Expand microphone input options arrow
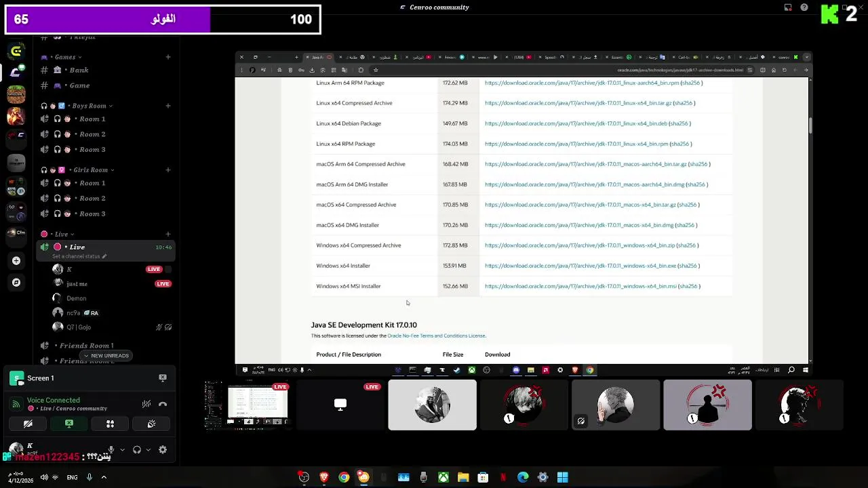The height and width of the screenshot is (488, 868). tap(122, 449)
